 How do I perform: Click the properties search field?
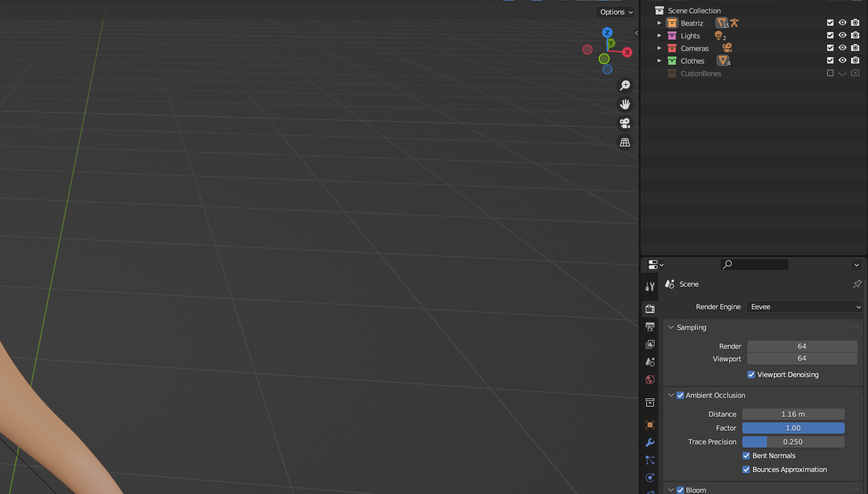pyautogui.click(x=754, y=265)
